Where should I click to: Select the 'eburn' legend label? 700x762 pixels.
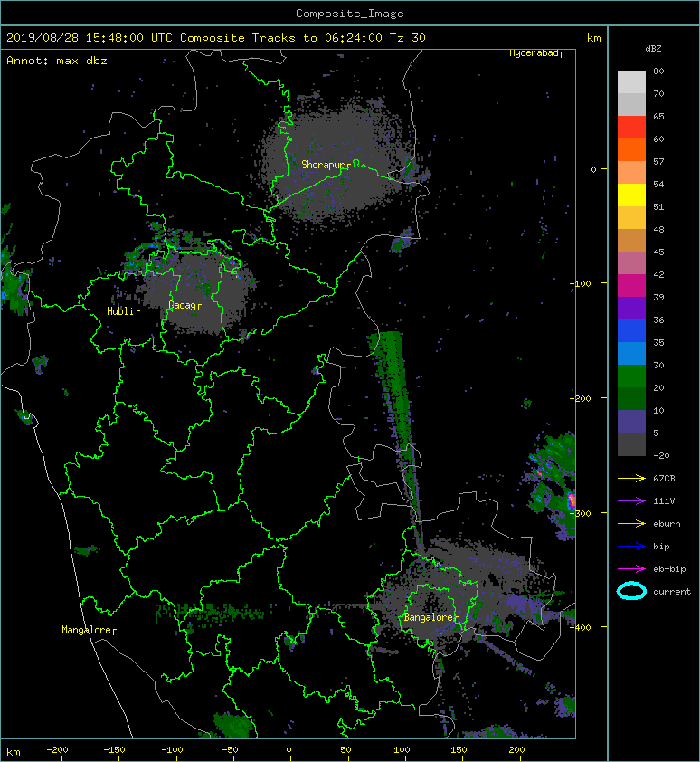click(667, 524)
